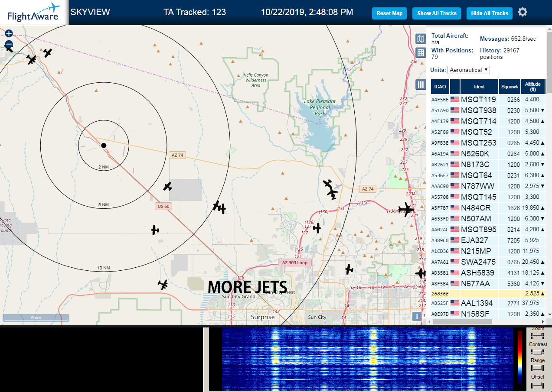Select the highlighted 26856E row
Image resolution: width=552 pixels, height=392 pixels.
(x=488, y=294)
